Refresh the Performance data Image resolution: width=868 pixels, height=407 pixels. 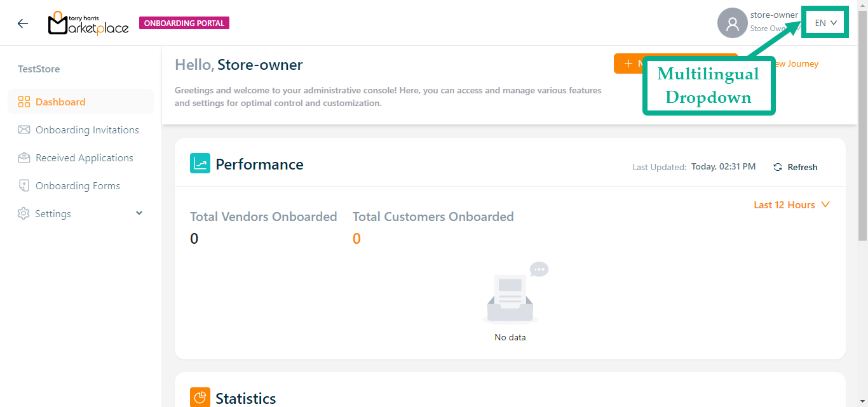[796, 167]
